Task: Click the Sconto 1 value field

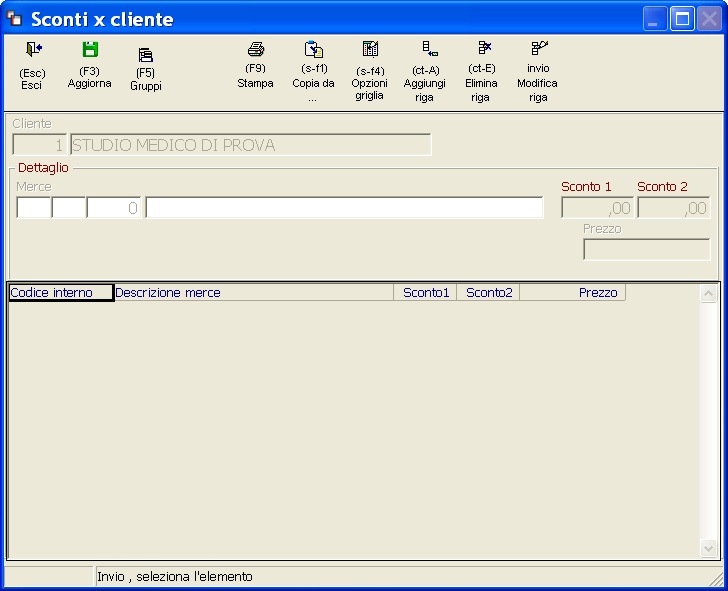Action: coord(597,208)
